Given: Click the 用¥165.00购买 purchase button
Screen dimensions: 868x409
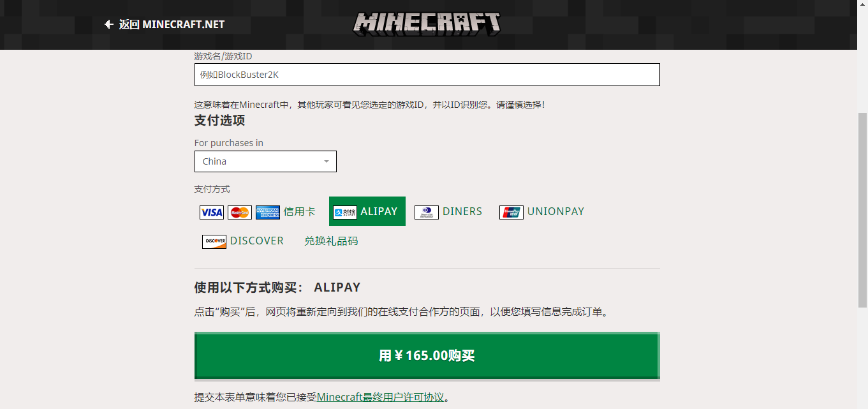Looking at the screenshot, I should pos(427,355).
